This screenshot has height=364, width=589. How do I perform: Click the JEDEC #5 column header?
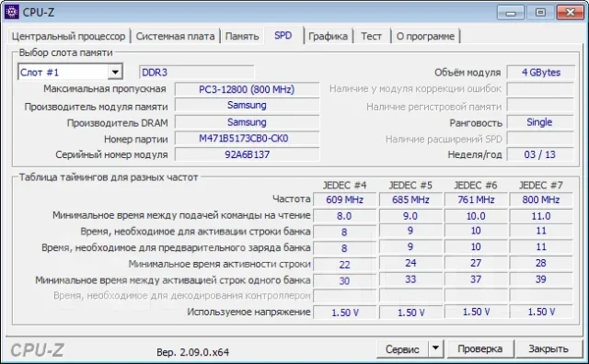tap(410, 186)
